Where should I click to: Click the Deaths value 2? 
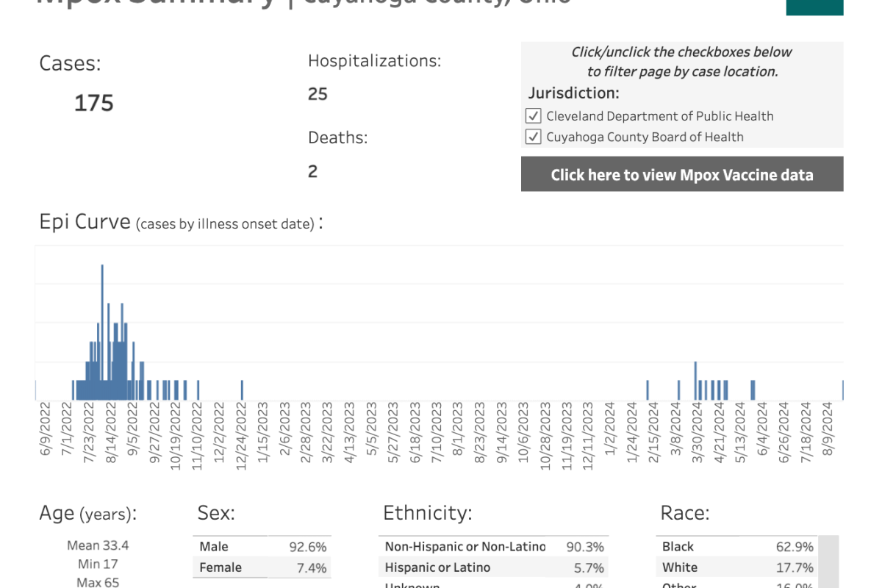(312, 171)
